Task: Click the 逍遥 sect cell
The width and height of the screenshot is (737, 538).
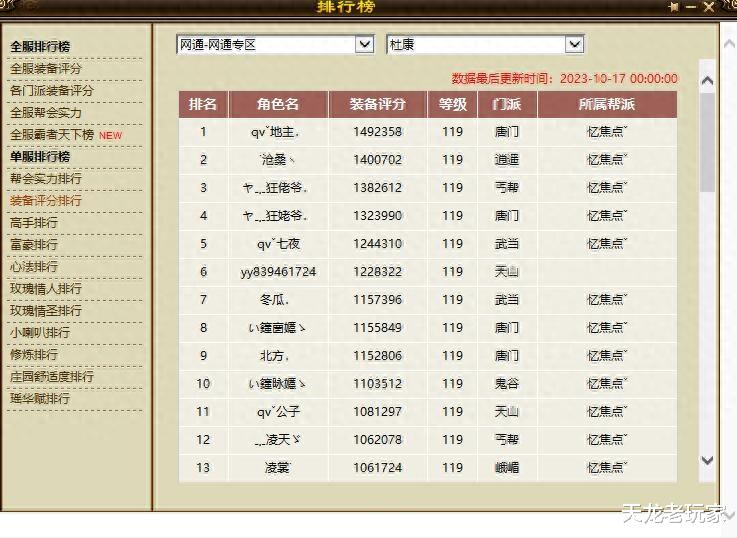Action: click(x=507, y=160)
